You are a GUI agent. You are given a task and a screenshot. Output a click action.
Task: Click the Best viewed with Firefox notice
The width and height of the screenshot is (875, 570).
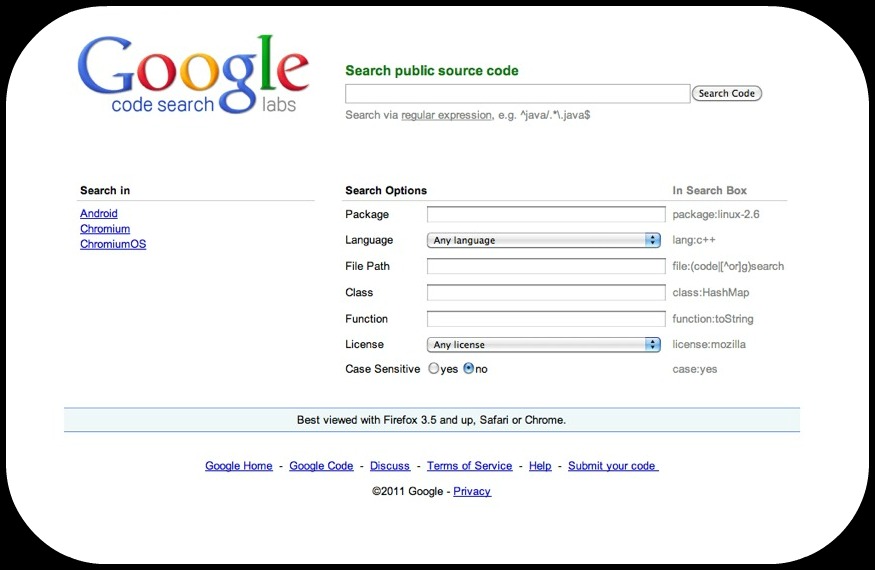(x=431, y=420)
